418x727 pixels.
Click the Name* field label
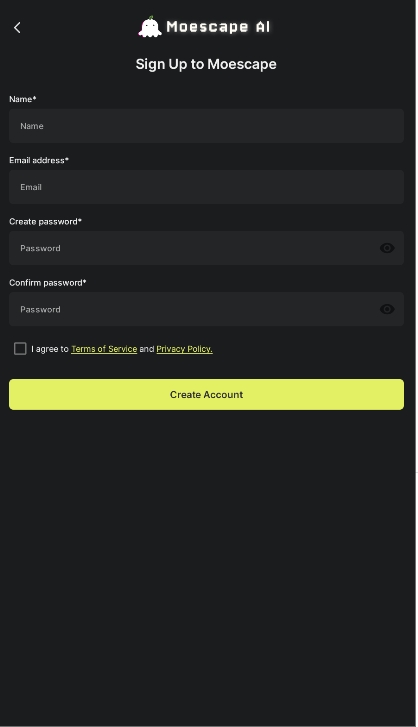23,99
